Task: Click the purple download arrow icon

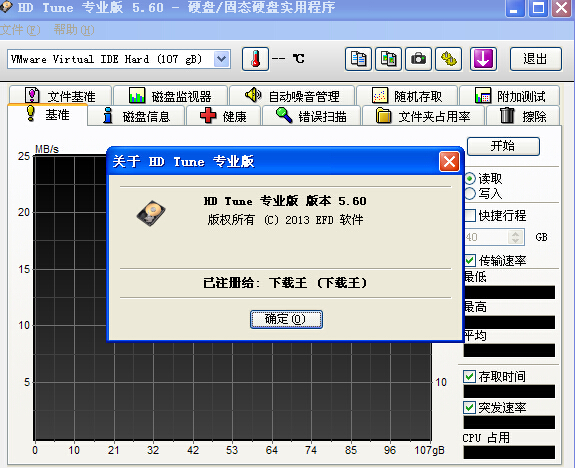Action: (x=483, y=59)
